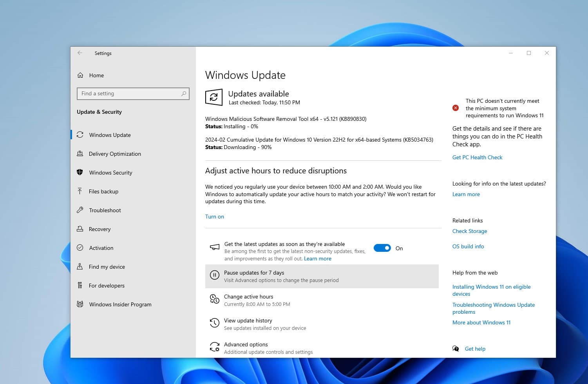Open Windows Insider Program page
This screenshot has height=384, width=588.
[133, 304]
